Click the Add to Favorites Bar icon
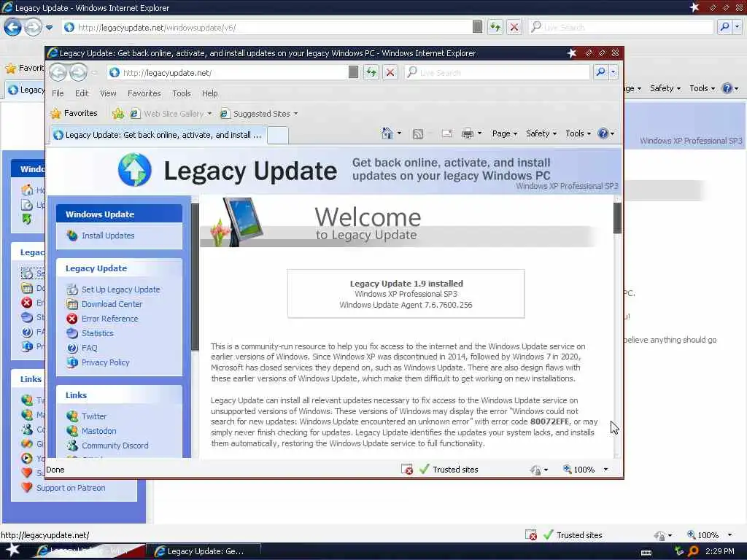 click(x=118, y=113)
